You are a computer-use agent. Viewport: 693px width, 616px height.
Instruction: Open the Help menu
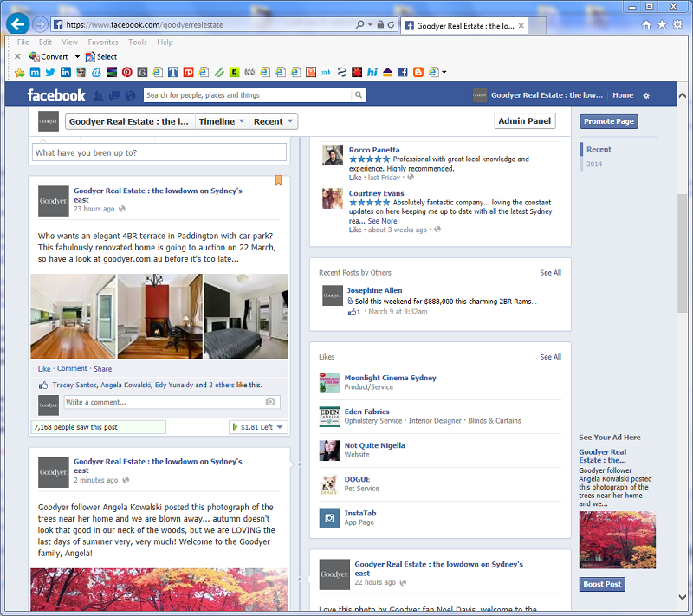[165, 42]
